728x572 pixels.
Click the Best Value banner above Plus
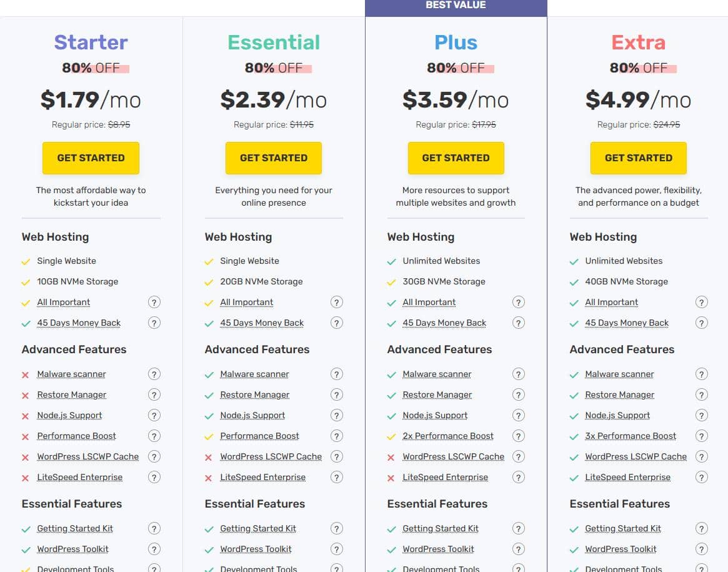pyautogui.click(x=456, y=6)
